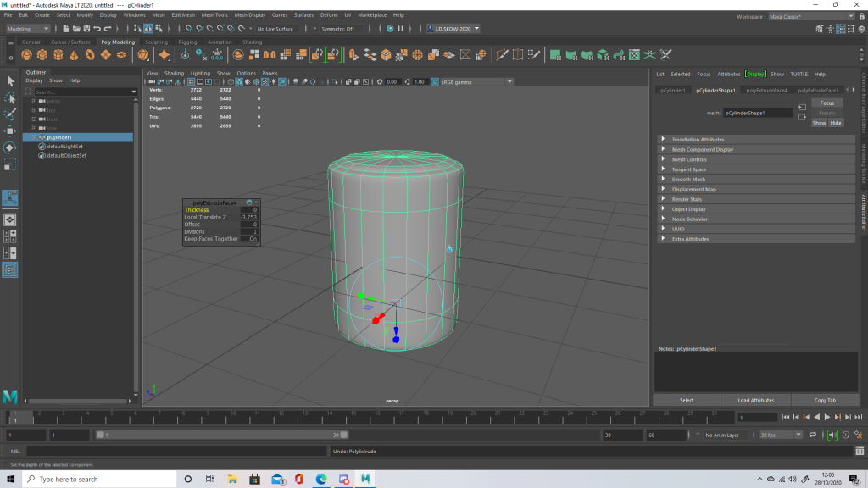Expand the Render Stats section
Viewport: 868px width, 488px height.
687,199
